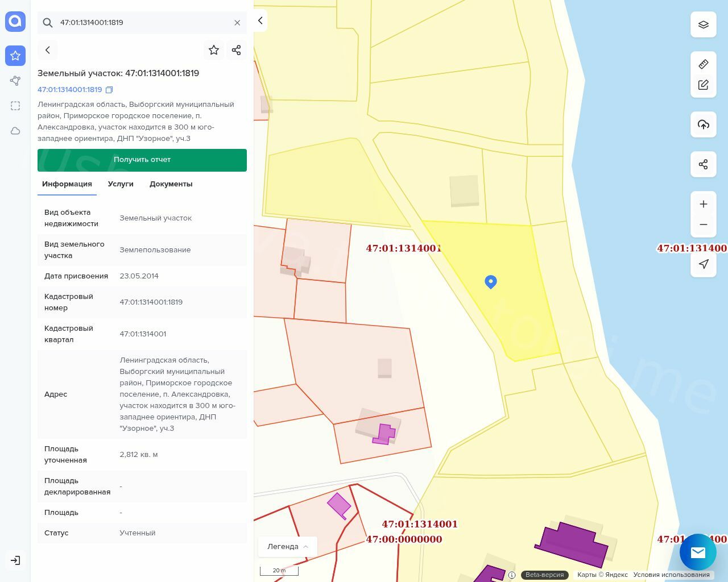The image size is (728, 582).
Task: Share the map via right toolbar
Action: 704,164
